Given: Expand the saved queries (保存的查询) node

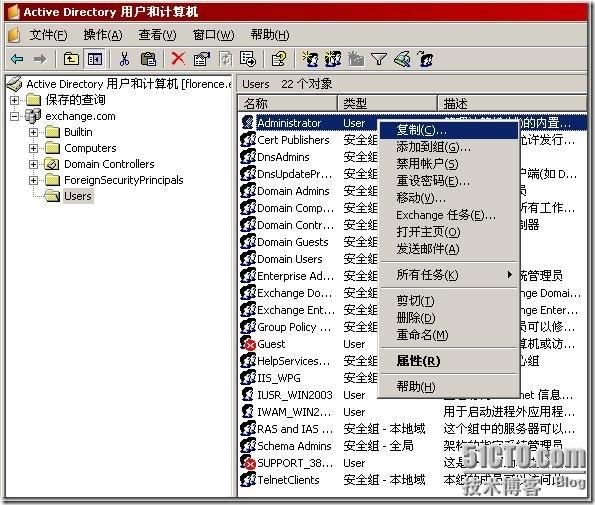Looking at the screenshot, I should pyautogui.click(x=14, y=100).
